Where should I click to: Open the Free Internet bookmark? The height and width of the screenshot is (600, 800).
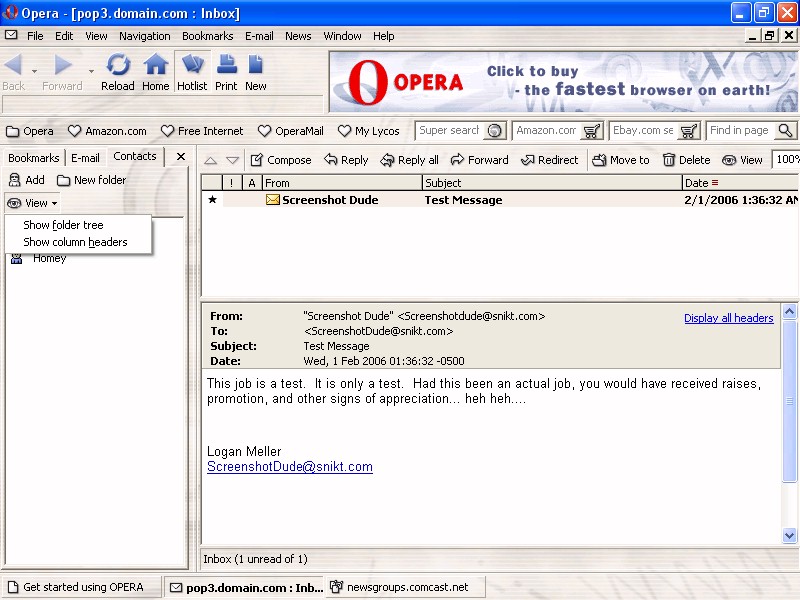[x=202, y=131]
